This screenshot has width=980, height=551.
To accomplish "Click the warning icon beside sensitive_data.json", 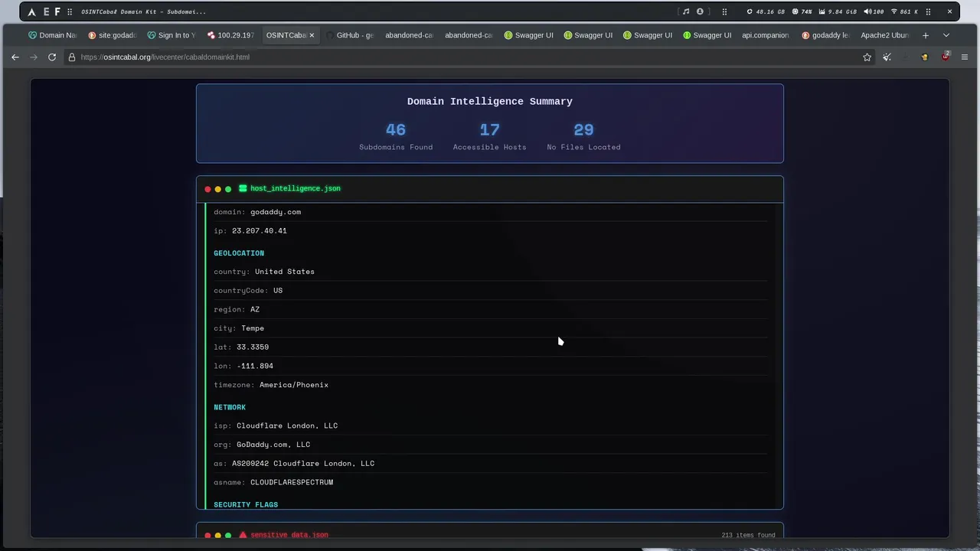I will (x=243, y=535).
